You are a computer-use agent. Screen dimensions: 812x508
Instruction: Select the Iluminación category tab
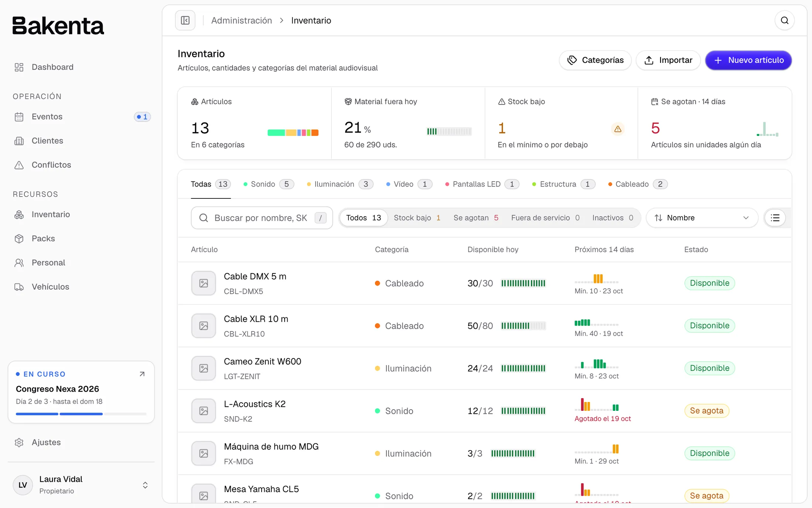340,184
